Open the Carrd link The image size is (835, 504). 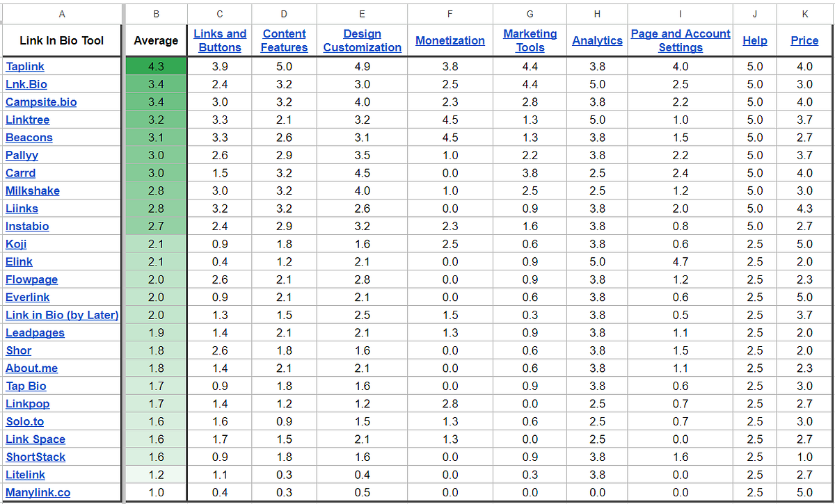pyautogui.click(x=21, y=173)
